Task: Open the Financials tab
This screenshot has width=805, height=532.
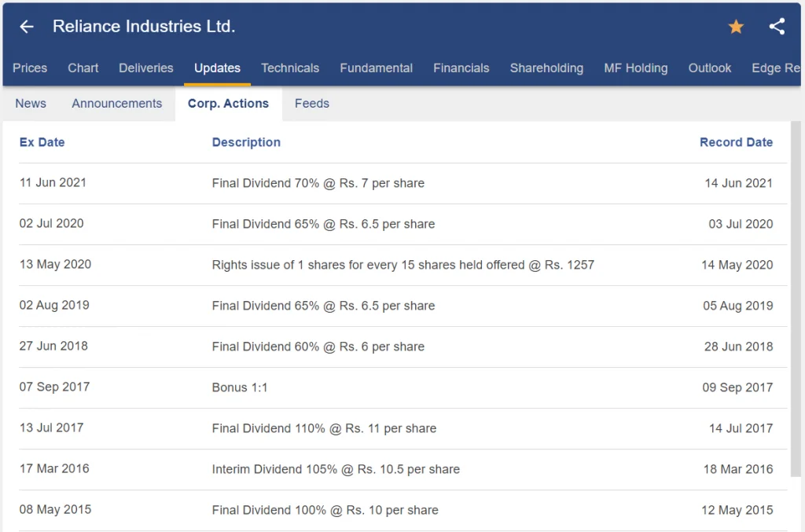Action: point(461,68)
